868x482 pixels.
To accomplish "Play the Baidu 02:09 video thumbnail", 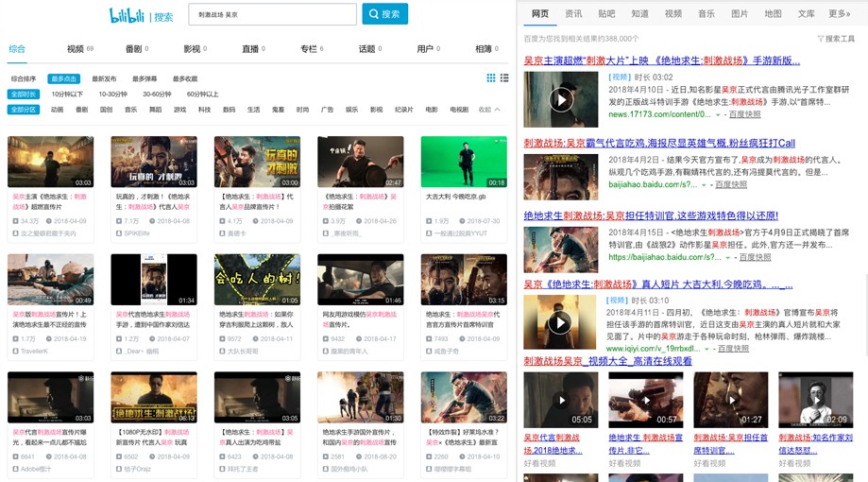I will (x=815, y=400).
